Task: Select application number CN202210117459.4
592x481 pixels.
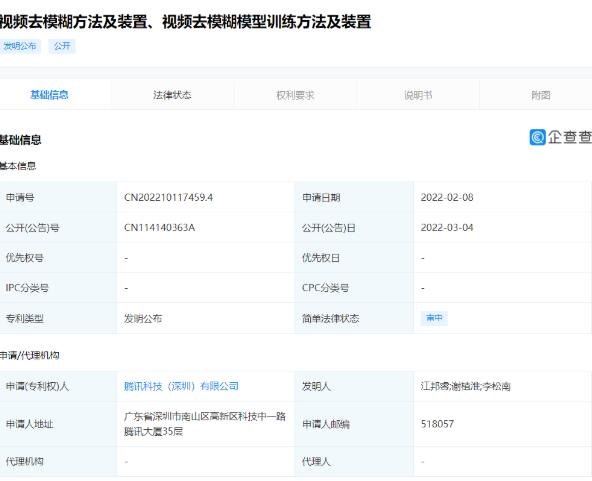Action: (x=168, y=197)
